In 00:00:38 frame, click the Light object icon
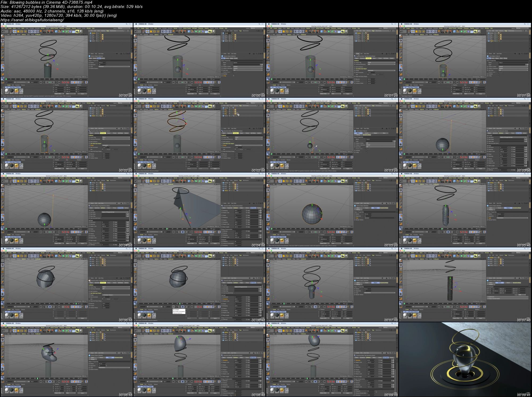Viewport: 532px width, 397px height. click(x=81, y=31)
